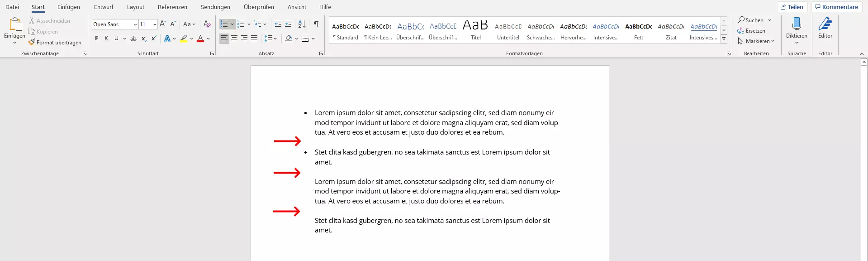Open text effects A icon

(x=167, y=39)
